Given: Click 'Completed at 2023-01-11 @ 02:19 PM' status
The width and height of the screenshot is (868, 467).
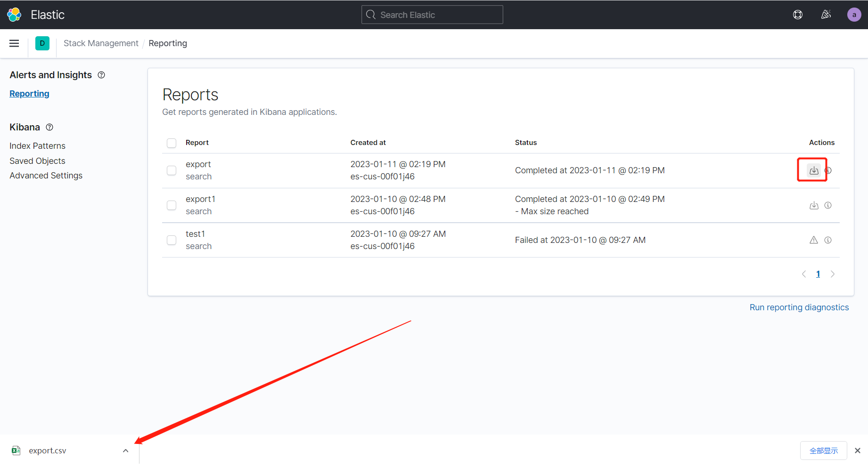Looking at the screenshot, I should pyautogui.click(x=590, y=170).
